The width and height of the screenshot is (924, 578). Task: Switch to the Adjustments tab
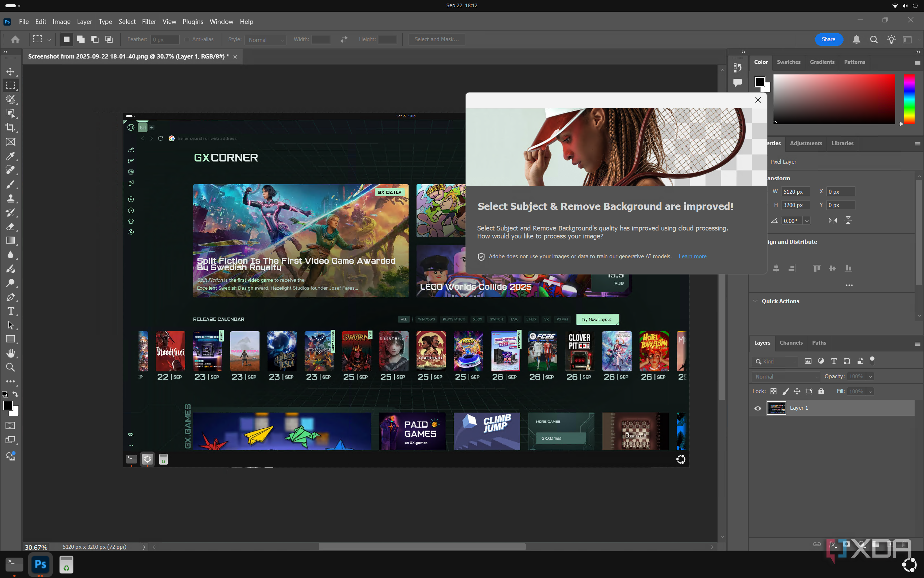[806, 143]
